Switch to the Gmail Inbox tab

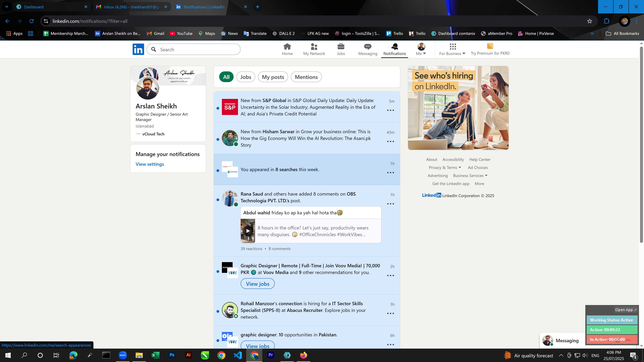click(x=131, y=7)
